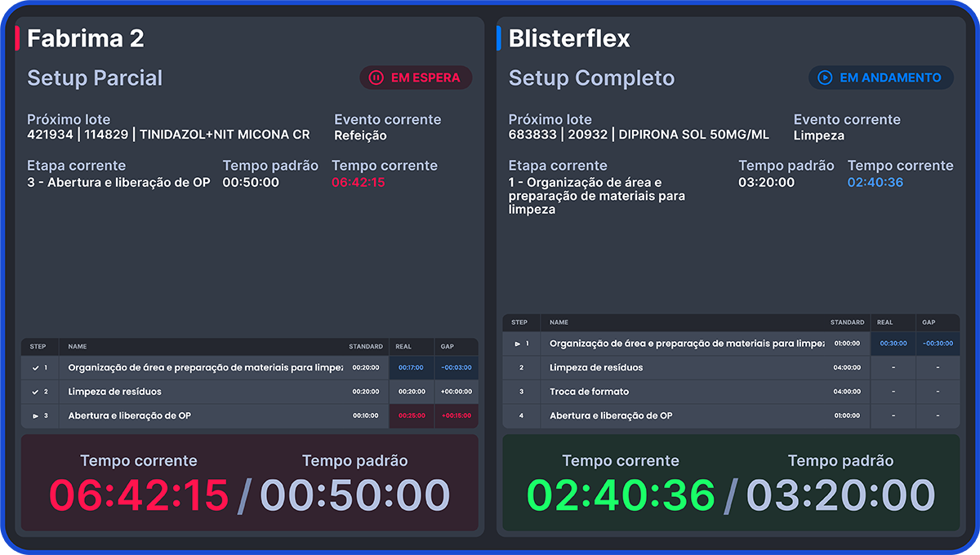Click GAP column header in Blisterflex table
Viewport: 980px width, 555px height.
tap(929, 322)
